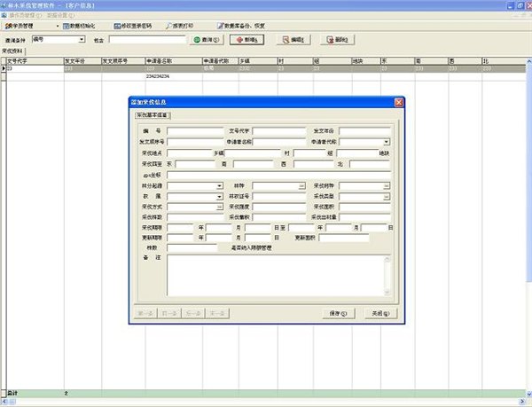The height and width of the screenshot is (407, 532).
Task: Click 发文顺序号 column header in grid
Action: coord(123,61)
